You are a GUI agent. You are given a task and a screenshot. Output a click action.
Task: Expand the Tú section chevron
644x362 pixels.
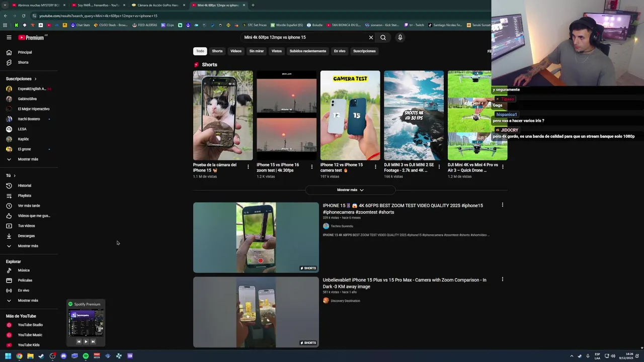tap(14, 175)
